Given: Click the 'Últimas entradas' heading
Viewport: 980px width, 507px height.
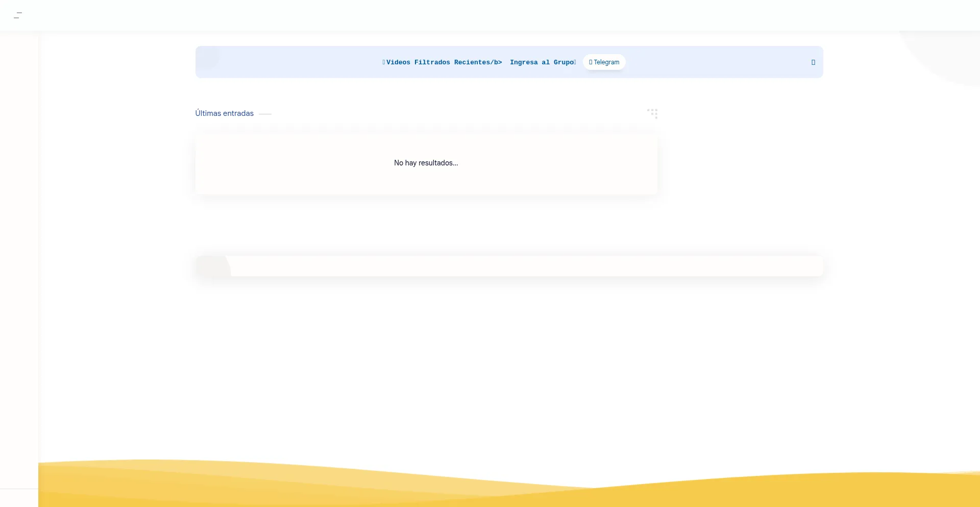Looking at the screenshot, I should coord(224,113).
